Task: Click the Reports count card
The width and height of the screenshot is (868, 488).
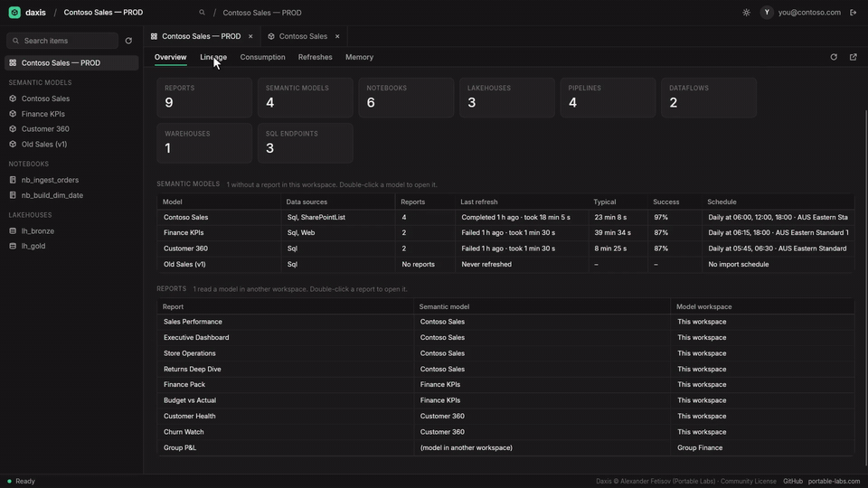Action: click(x=204, y=98)
